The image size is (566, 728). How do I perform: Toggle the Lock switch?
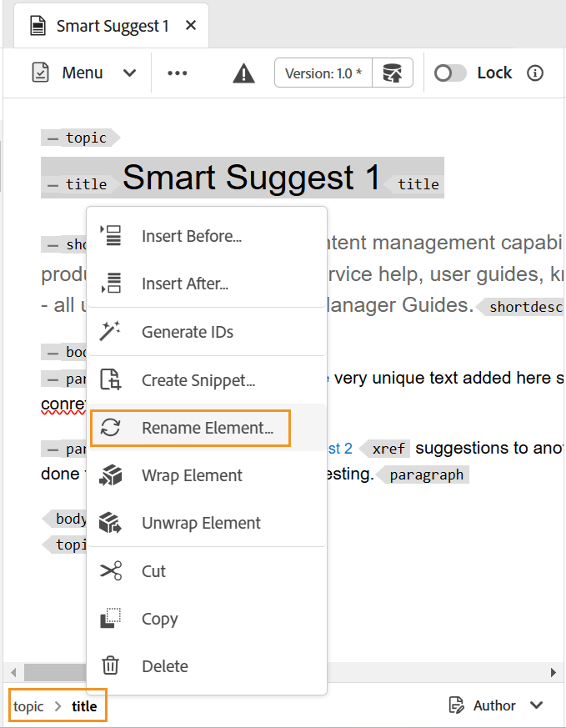coord(450,73)
